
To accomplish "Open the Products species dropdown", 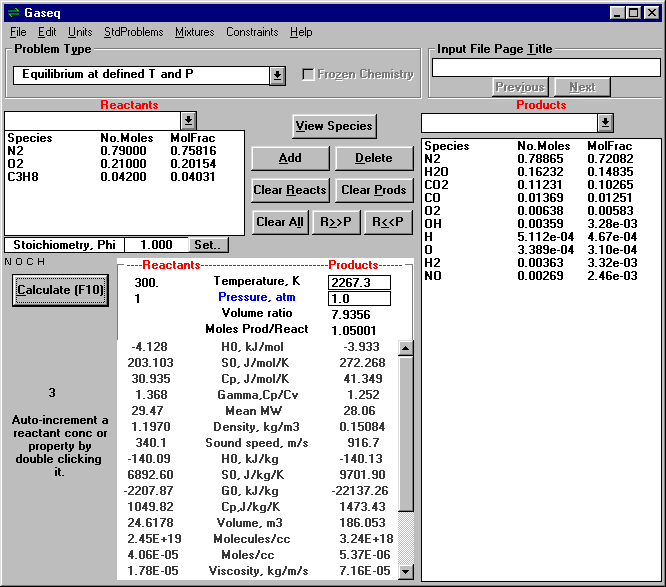I will pos(604,122).
